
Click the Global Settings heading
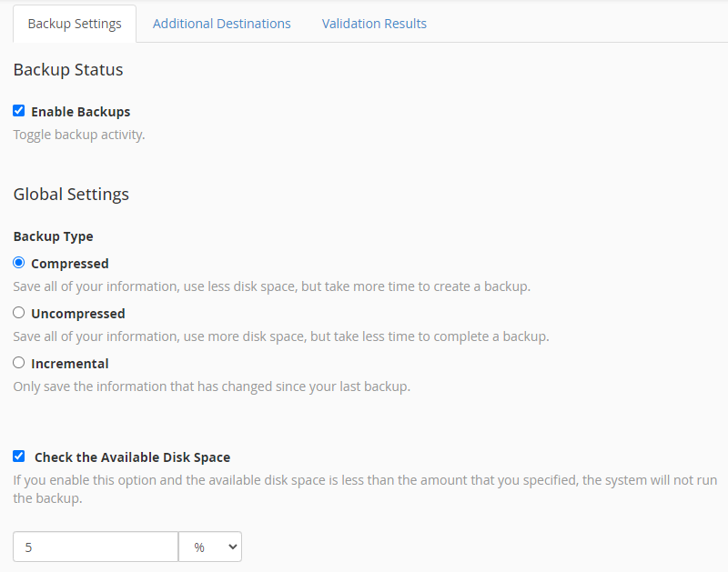71,195
